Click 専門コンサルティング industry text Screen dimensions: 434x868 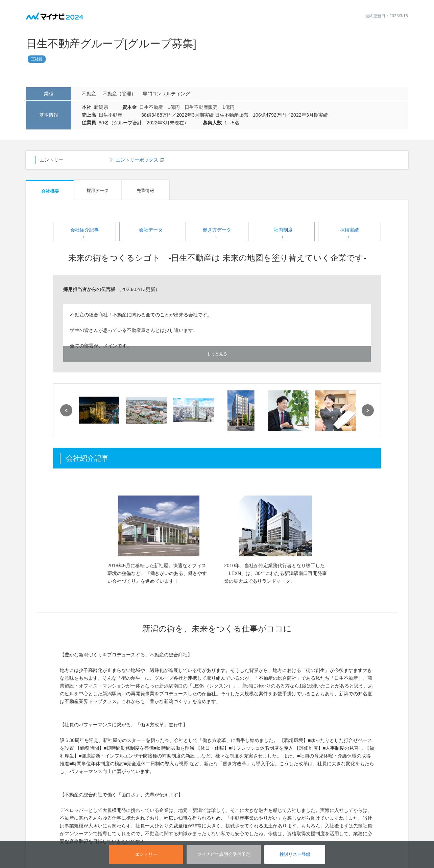[x=166, y=94]
